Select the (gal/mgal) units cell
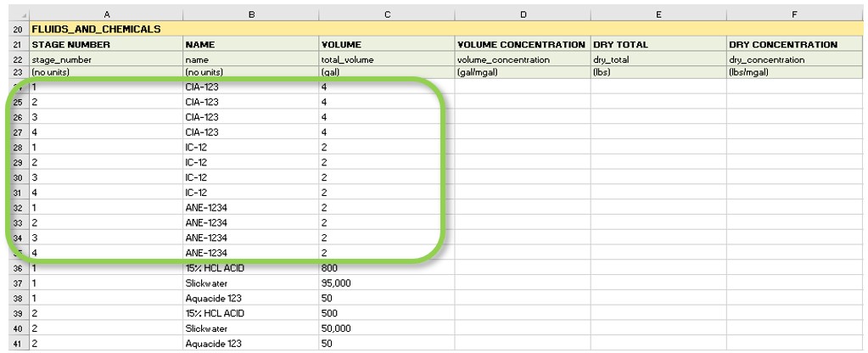Image resolution: width=868 pixels, height=353 pixels. [523, 72]
